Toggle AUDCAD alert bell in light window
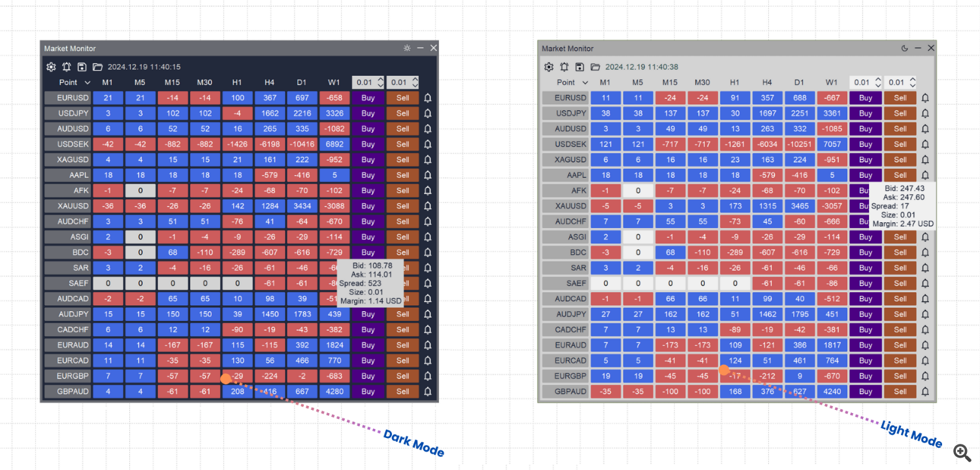 click(926, 299)
